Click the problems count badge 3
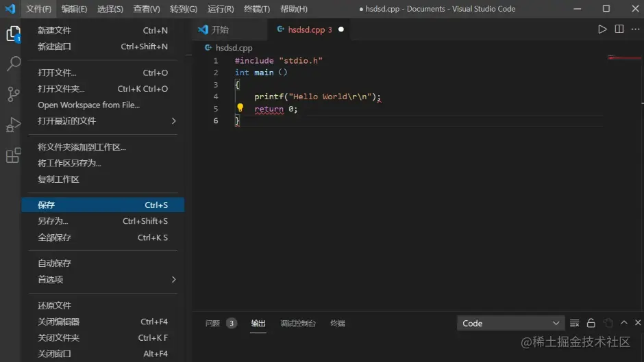 pyautogui.click(x=232, y=323)
